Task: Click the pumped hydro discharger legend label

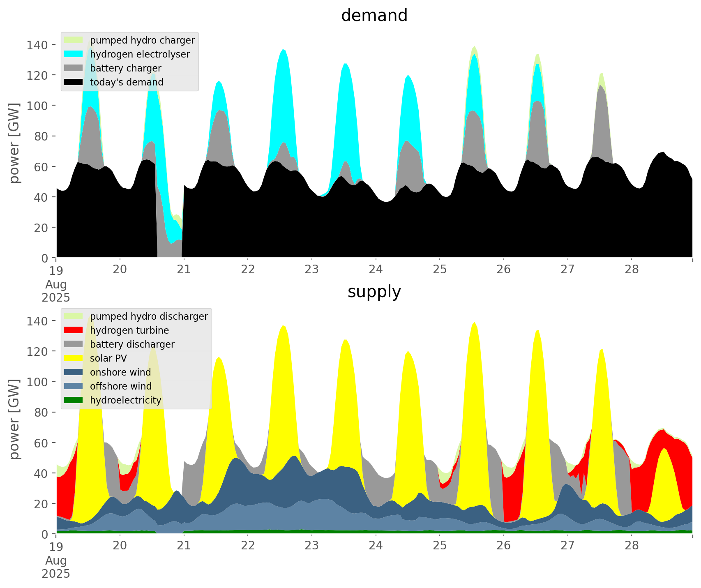Action: 149,316
